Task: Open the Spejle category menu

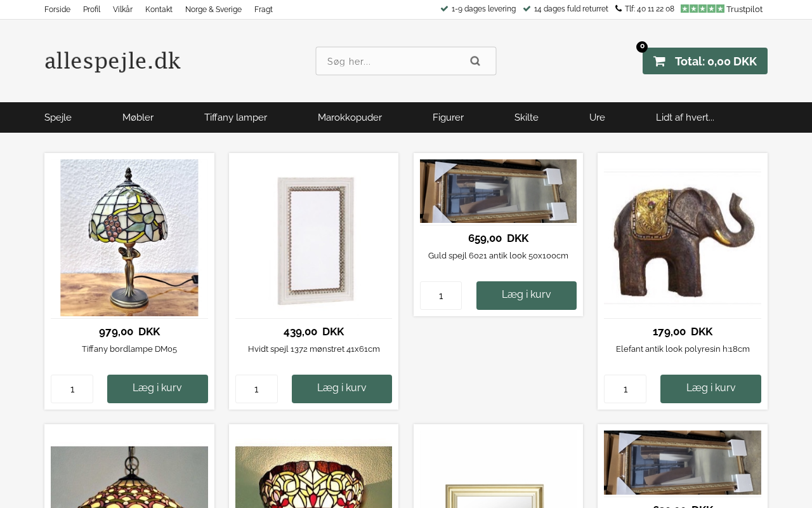Action: (x=58, y=117)
